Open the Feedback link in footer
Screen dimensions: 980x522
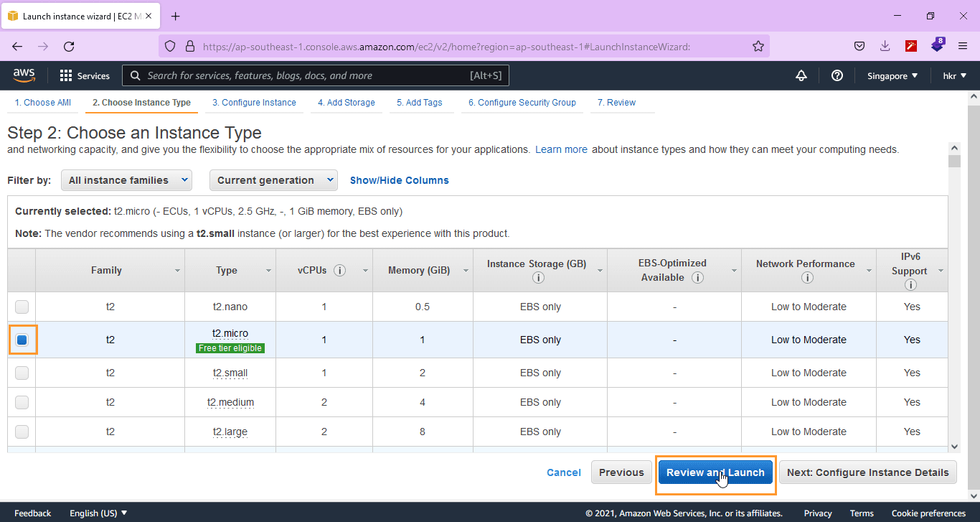pos(33,513)
